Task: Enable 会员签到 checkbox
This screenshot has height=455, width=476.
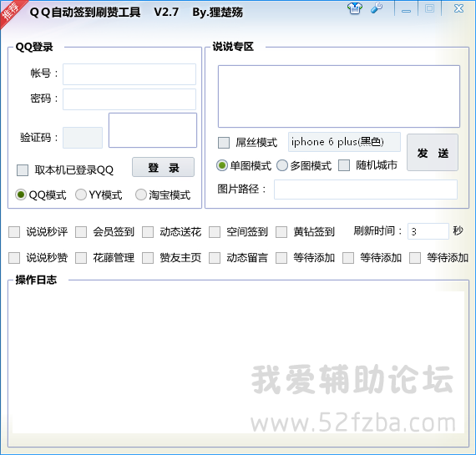Action: (x=81, y=232)
